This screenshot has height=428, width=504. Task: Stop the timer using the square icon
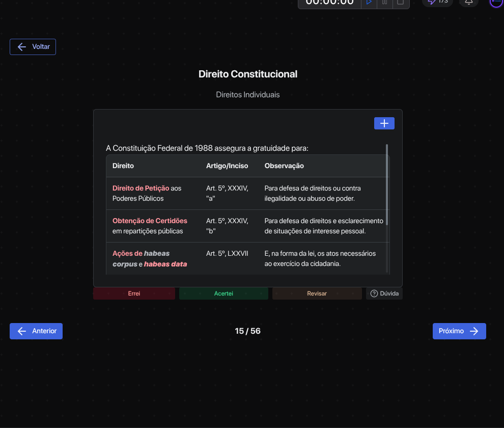400,2
